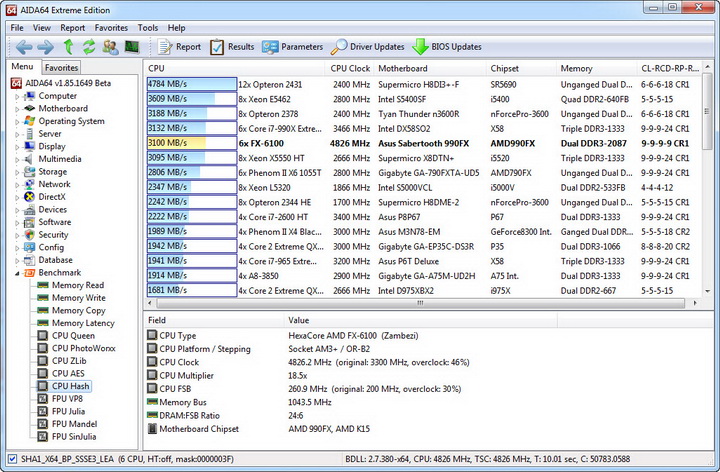The image size is (720, 472).
Task: Select CPU Queen benchmark icon
Action: 43,336
